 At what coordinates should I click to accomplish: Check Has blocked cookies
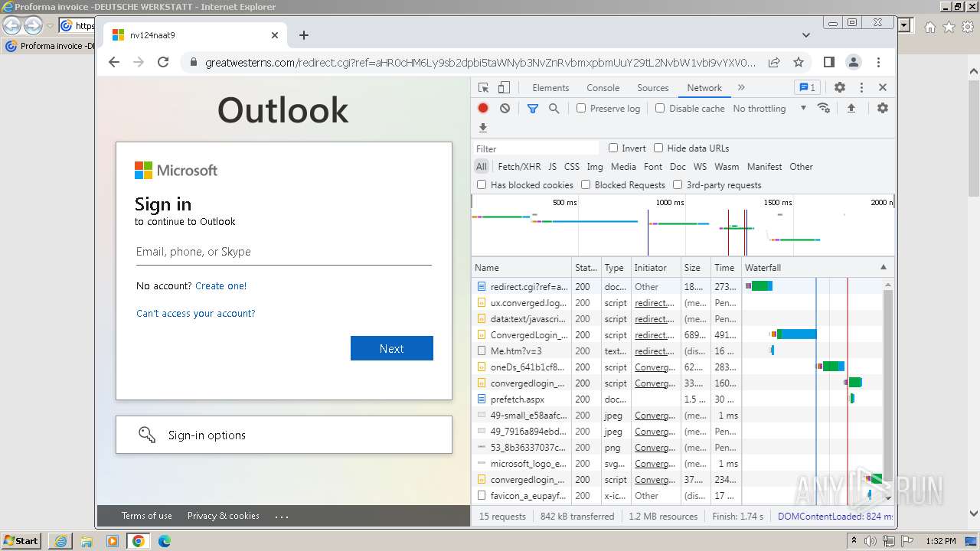click(x=482, y=184)
